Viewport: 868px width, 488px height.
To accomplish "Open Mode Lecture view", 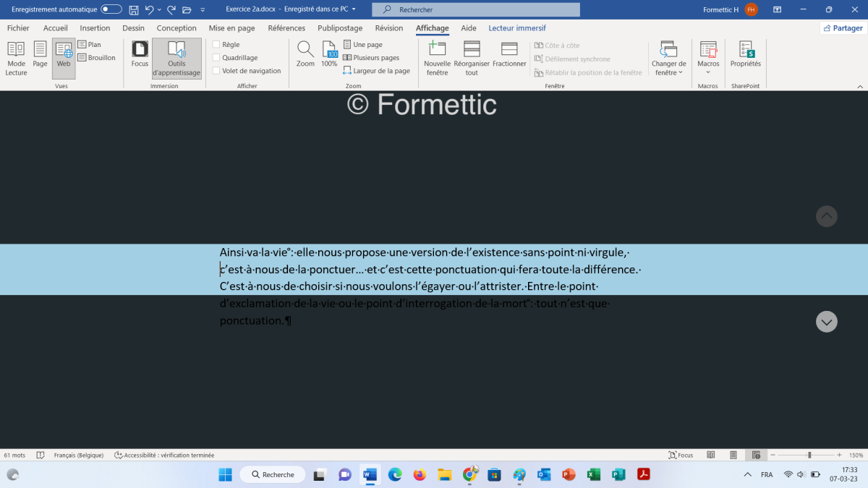I will point(16,58).
